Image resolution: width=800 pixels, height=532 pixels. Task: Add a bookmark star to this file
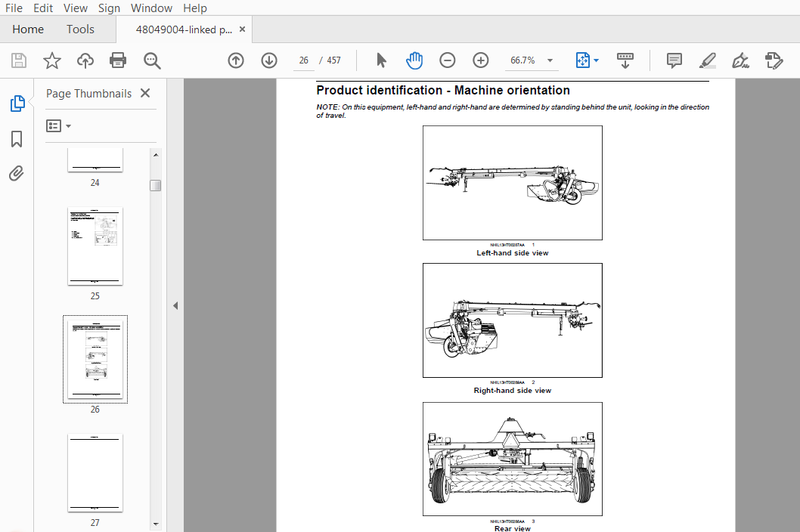[51, 60]
